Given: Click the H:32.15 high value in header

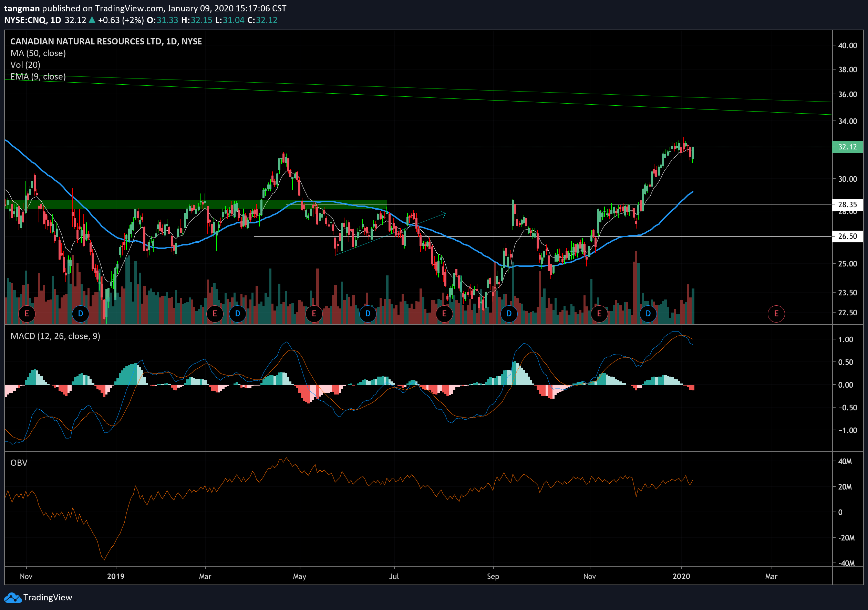Looking at the screenshot, I should click(197, 20).
